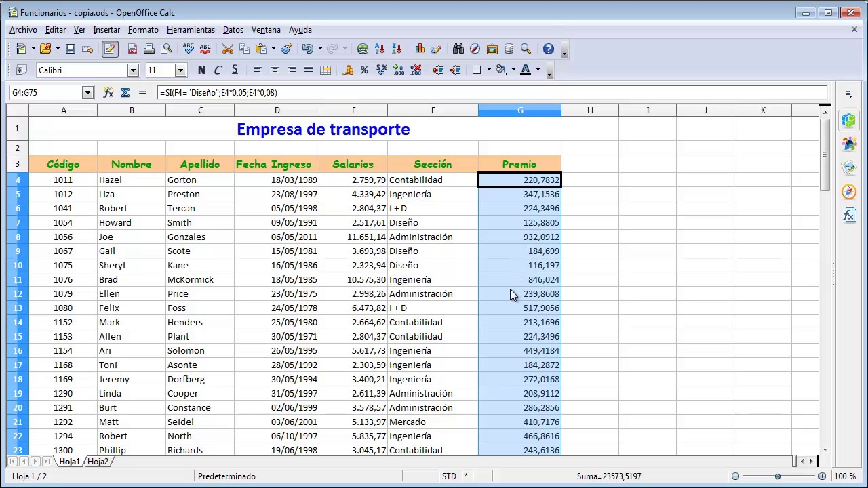This screenshot has width=868, height=488.
Task: Expand the New document dropdown arrow
Action: tap(33, 49)
